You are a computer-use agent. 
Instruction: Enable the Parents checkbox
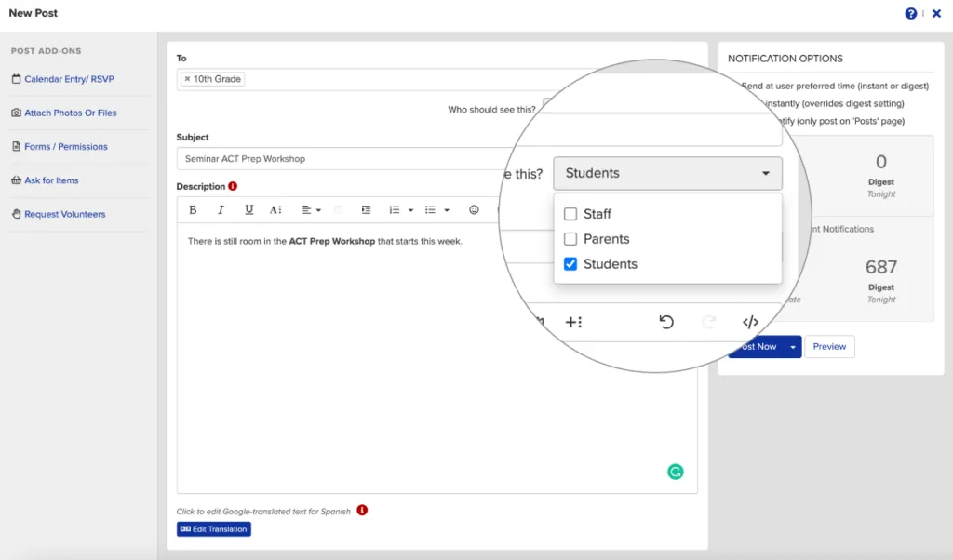point(570,239)
